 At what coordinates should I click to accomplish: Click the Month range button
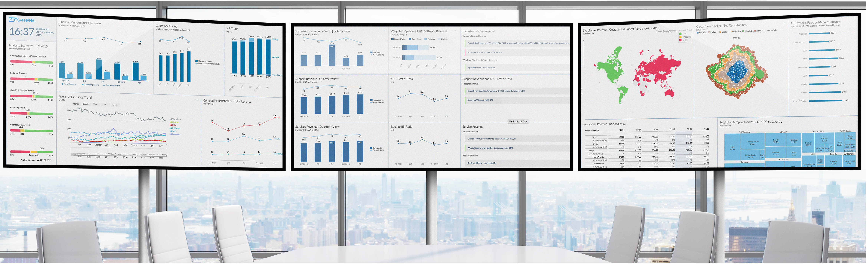tap(76, 104)
